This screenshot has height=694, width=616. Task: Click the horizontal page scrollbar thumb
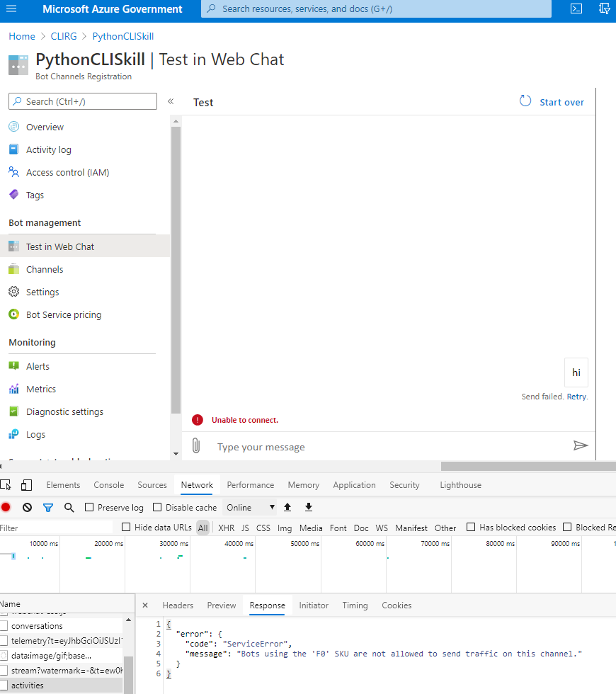pyautogui.click(x=528, y=466)
